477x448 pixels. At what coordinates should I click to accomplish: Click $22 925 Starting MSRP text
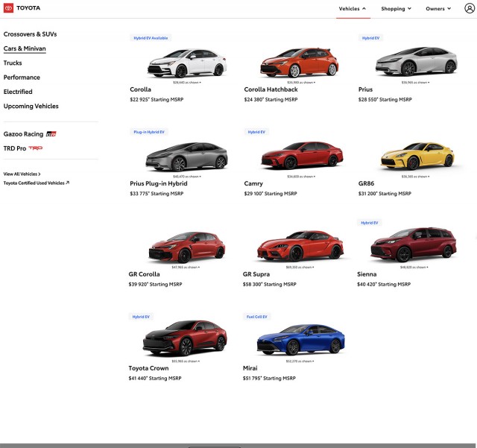pos(157,100)
